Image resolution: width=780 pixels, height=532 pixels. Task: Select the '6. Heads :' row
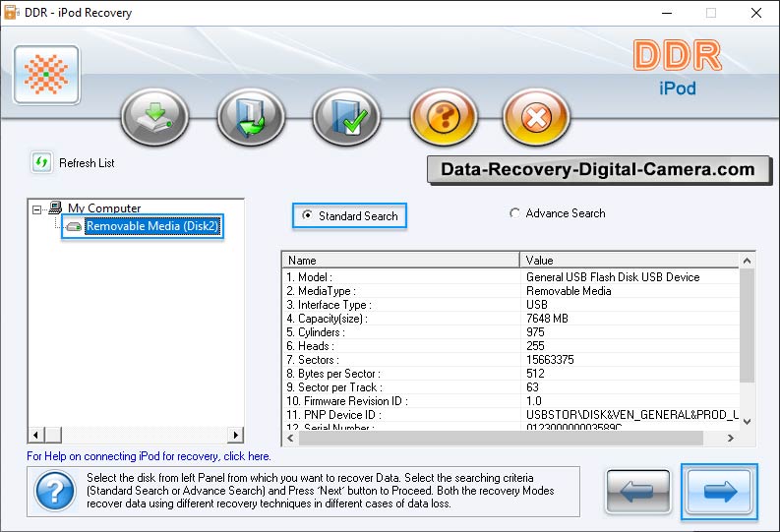510,346
